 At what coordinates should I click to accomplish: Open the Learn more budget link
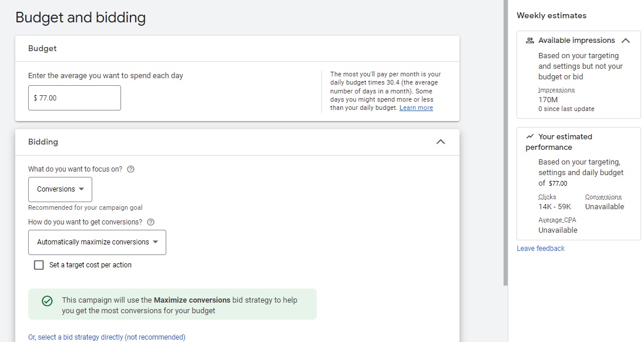[416, 108]
